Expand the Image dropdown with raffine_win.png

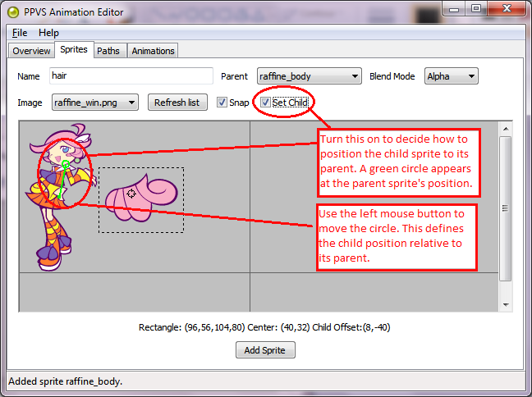pyautogui.click(x=95, y=103)
